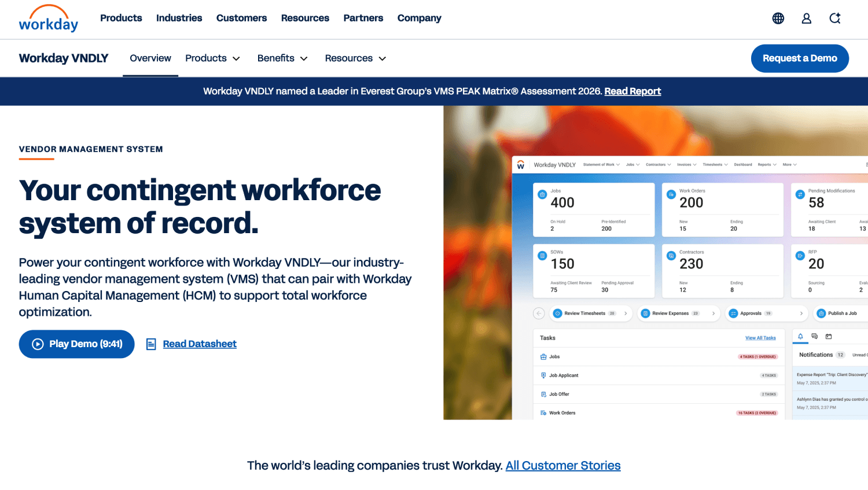Open the top header Resources menu
Viewport: 868px width, 490px height.
[x=305, y=18]
